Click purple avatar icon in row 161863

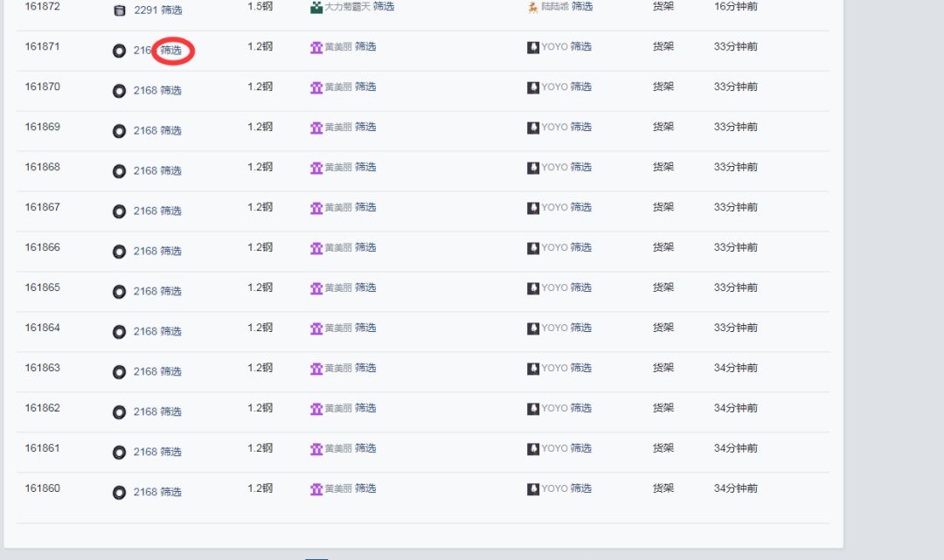click(x=316, y=369)
